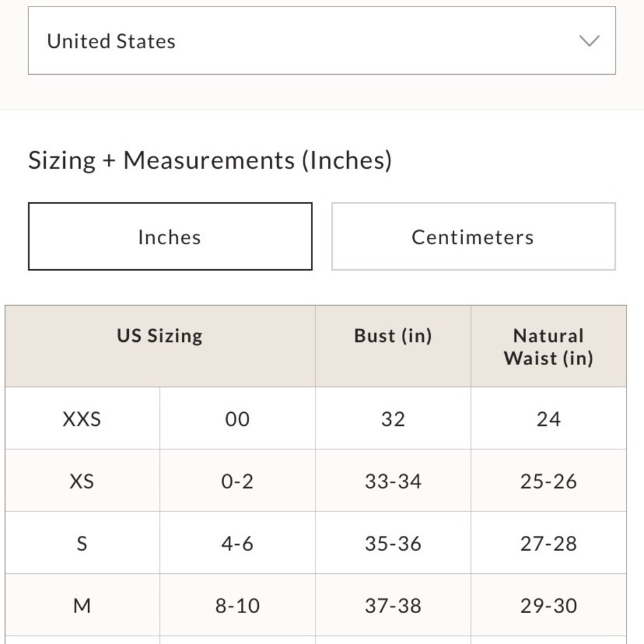
Task: Switch measurements to Inches
Action: (x=170, y=236)
